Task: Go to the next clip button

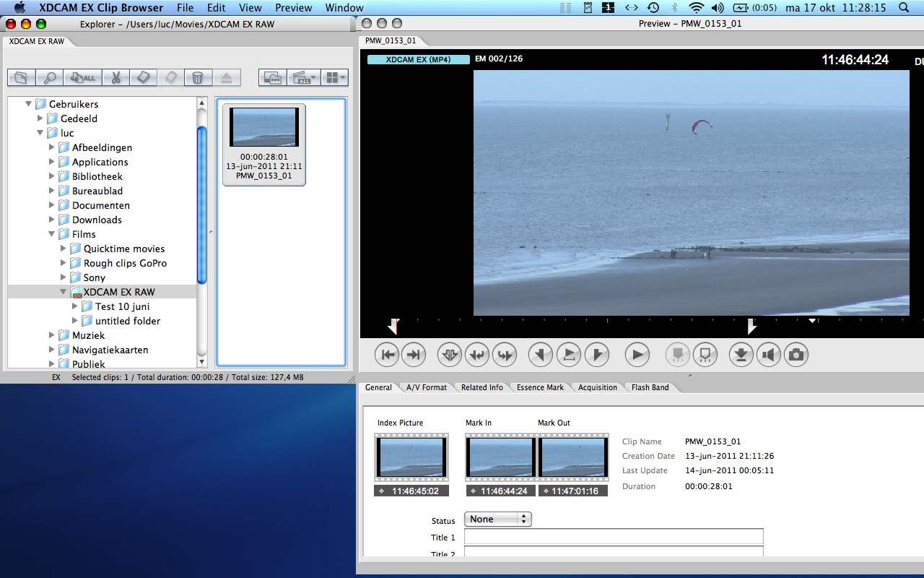Action: [x=505, y=355]
